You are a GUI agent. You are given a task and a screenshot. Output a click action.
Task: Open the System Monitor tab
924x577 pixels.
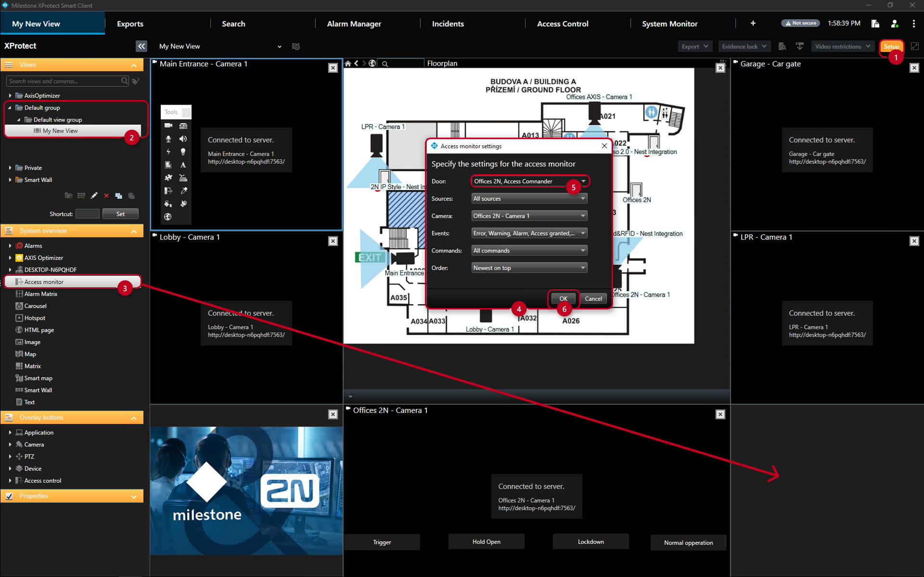[669, 24]
